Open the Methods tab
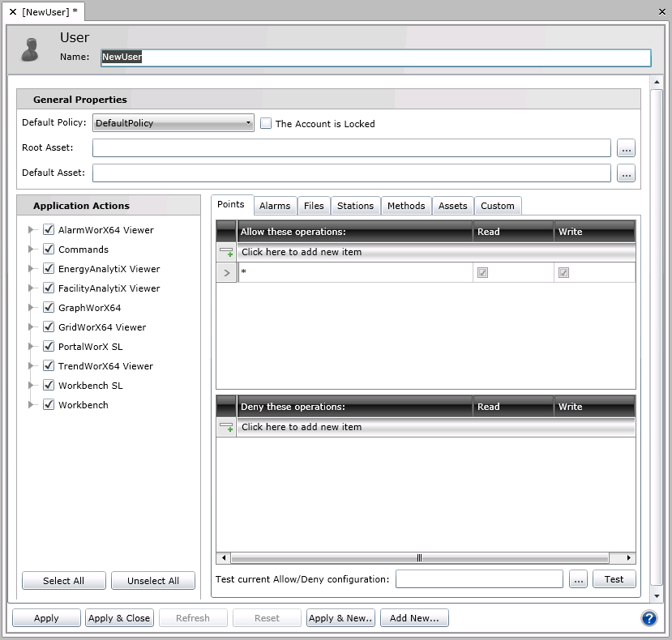The width and height of the screenshot is (672, 640). (405, 206)
